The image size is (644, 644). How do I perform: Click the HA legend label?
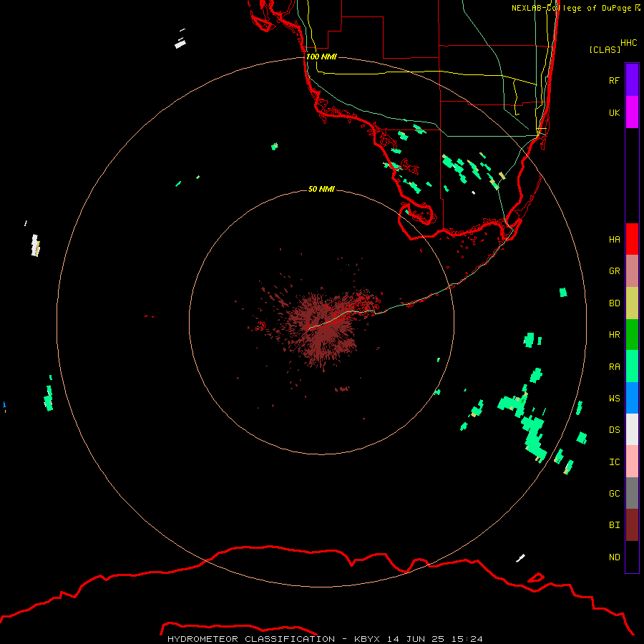point(614,240)
